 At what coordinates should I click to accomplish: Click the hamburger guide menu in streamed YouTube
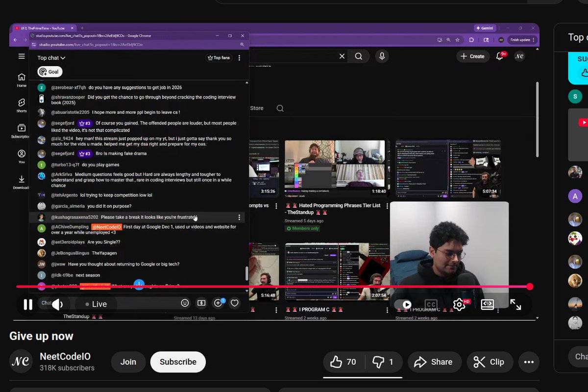(x=22, y=56)
